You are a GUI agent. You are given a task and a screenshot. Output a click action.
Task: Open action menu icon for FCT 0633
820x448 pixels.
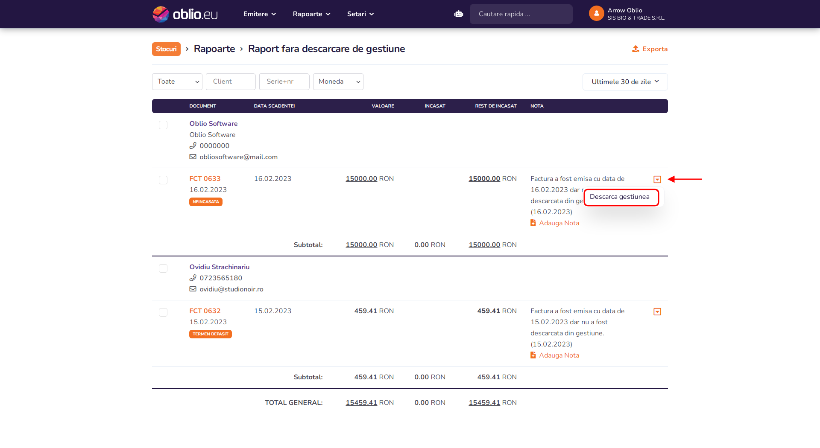click(657, 179)
